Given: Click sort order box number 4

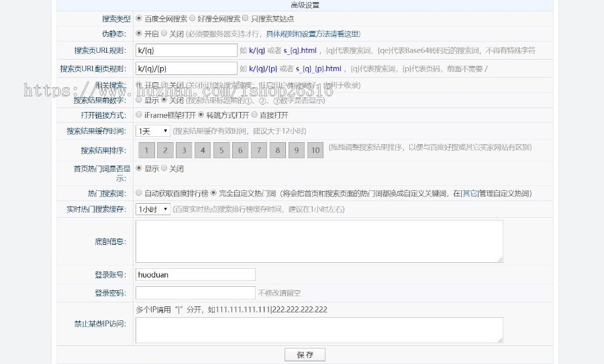Looking at the screenshot, I should [x=203, y=150].
